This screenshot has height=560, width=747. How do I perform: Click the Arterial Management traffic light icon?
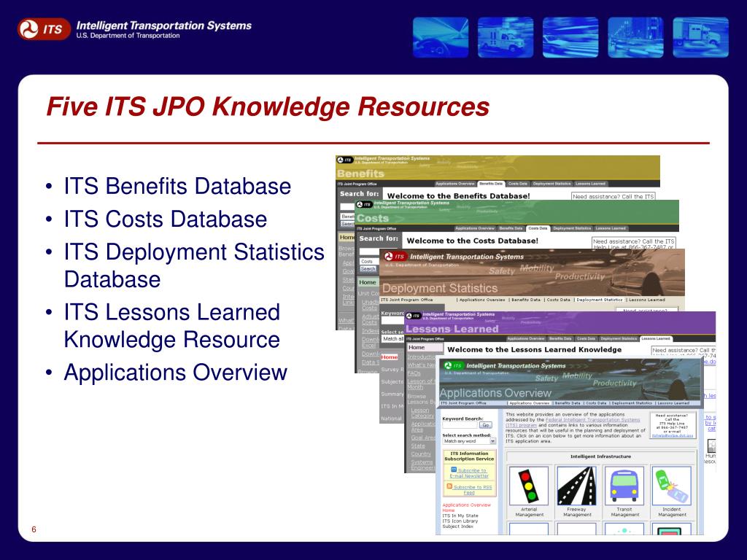coord(529,486)
